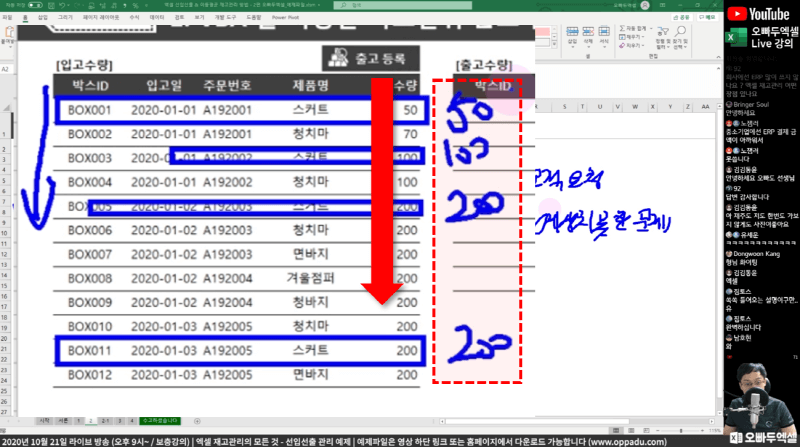Switch to the 서론 sheet tab
Screen dimensions: 800x447
[63, 421]
